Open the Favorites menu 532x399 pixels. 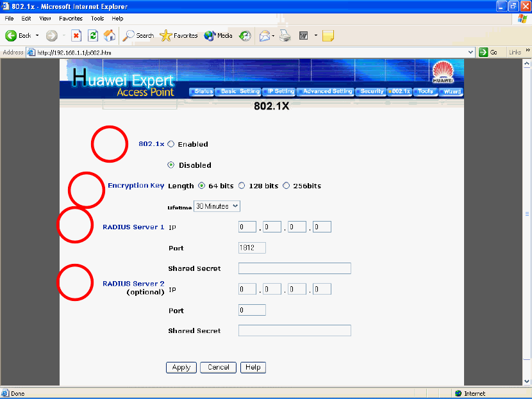tap(71, 19)
